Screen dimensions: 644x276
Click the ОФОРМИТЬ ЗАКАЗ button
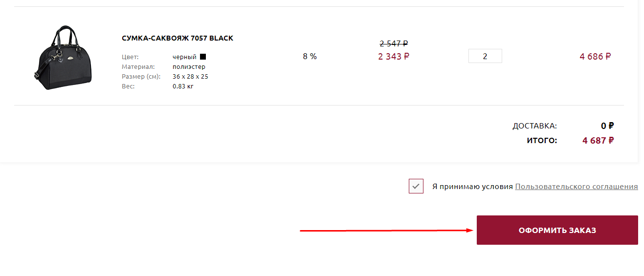click(557, 230)
